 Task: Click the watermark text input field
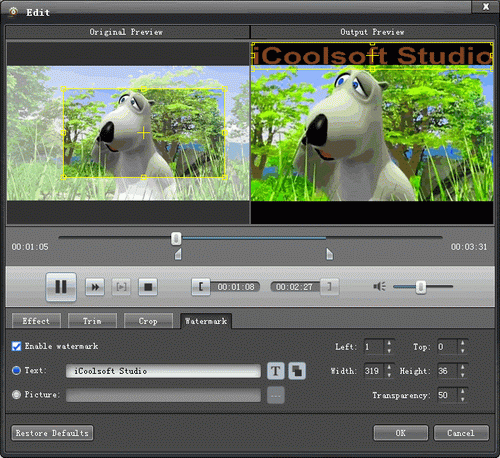163,371
